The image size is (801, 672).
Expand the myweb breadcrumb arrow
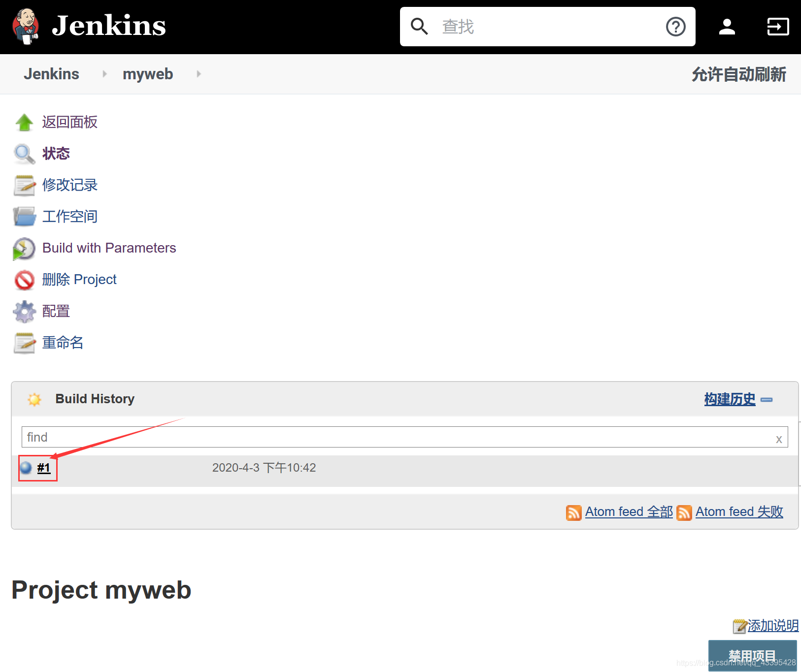[x=199, y=74]
